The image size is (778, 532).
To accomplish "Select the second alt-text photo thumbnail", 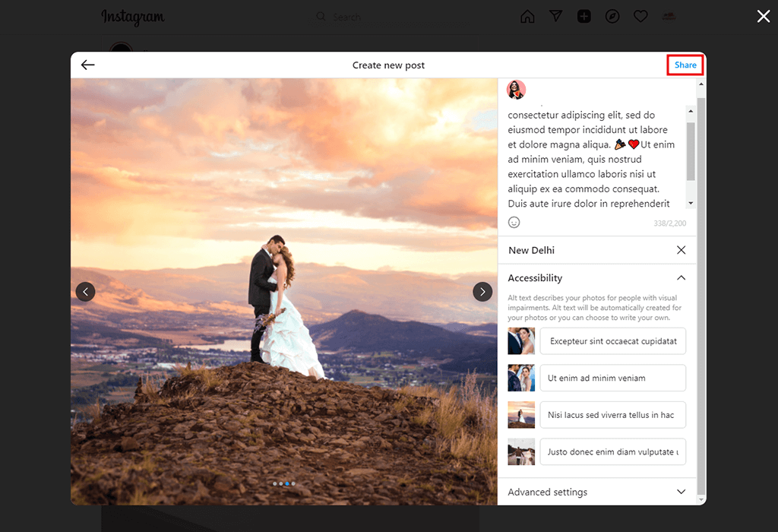I will [x=521, y=378].
